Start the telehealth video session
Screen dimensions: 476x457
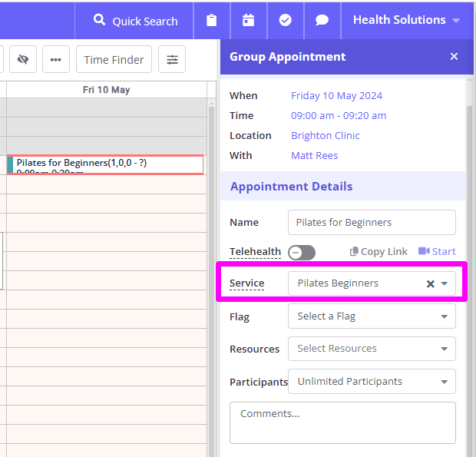tap(437, 251)
